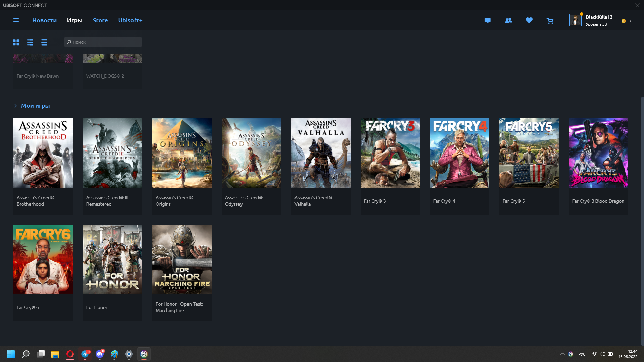Viewport: 644px width, 362px height.
Task: Open File Explorer from the taskbar
Action: coord(55,354)
